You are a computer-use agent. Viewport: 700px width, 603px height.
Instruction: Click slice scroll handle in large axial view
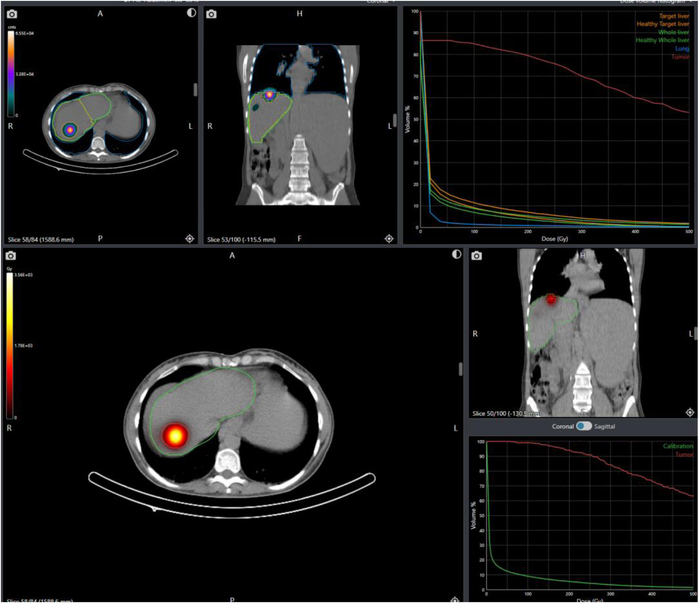461,369
